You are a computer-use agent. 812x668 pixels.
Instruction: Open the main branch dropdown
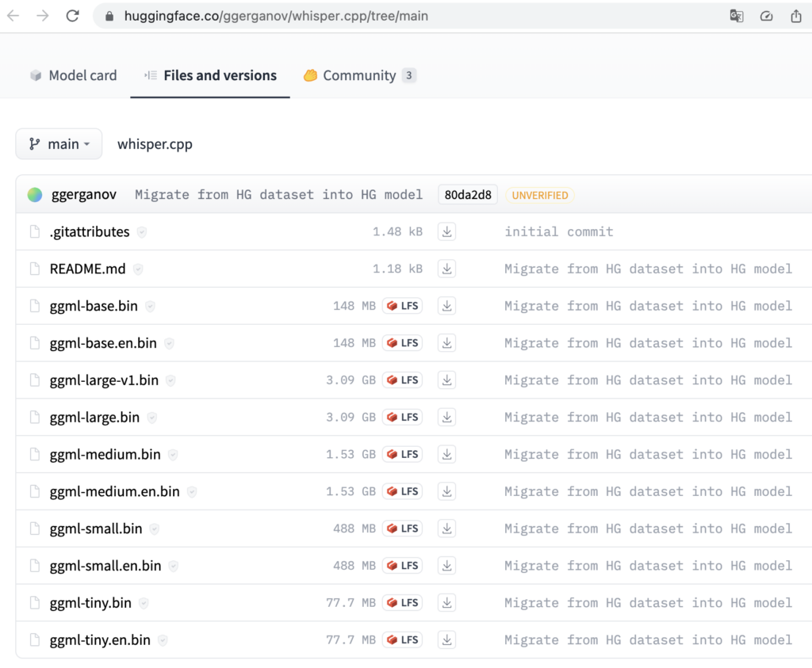tap(59, 144)
